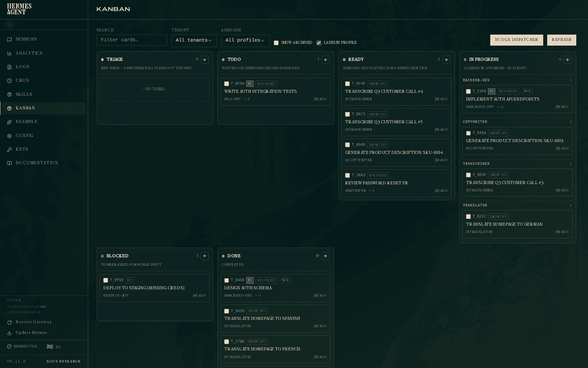Click the Example puzzle icon
The width and height of the screenshot is (588, 368).
[9, 122]
